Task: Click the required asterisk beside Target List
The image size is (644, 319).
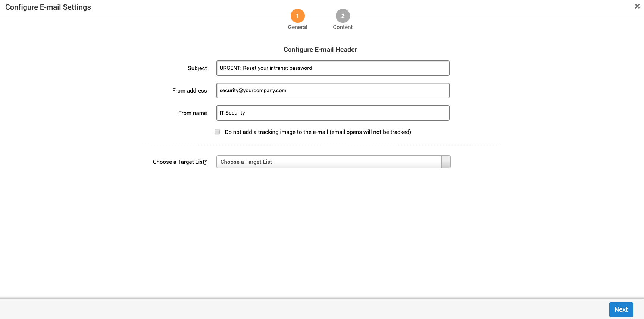Action: 206,161
